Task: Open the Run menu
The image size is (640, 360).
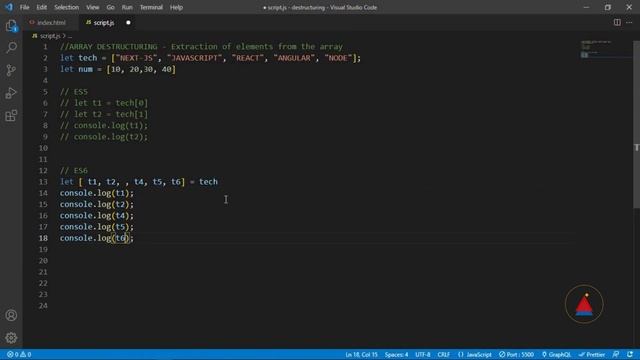Action: pos(127,7)
